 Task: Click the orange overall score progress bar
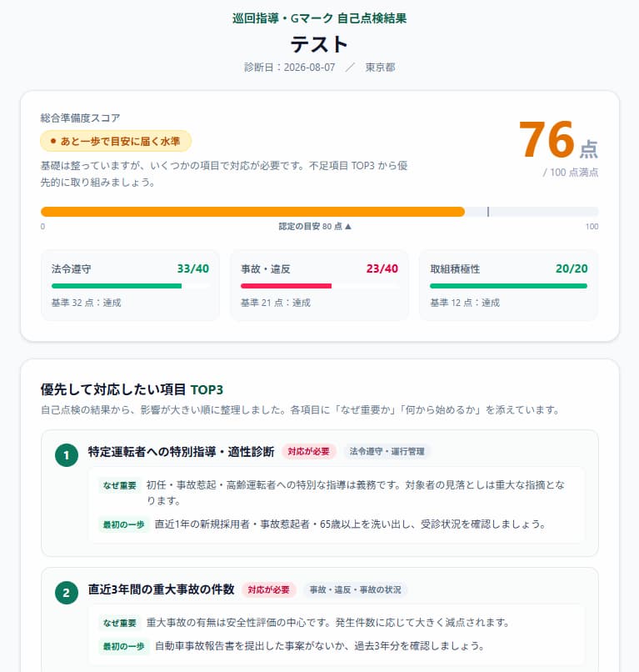(x=252, y=212)
